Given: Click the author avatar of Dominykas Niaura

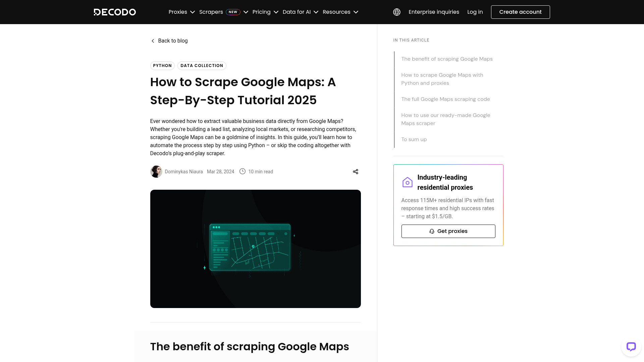Looking at the screenshot, I should click(x=156, y=172).
